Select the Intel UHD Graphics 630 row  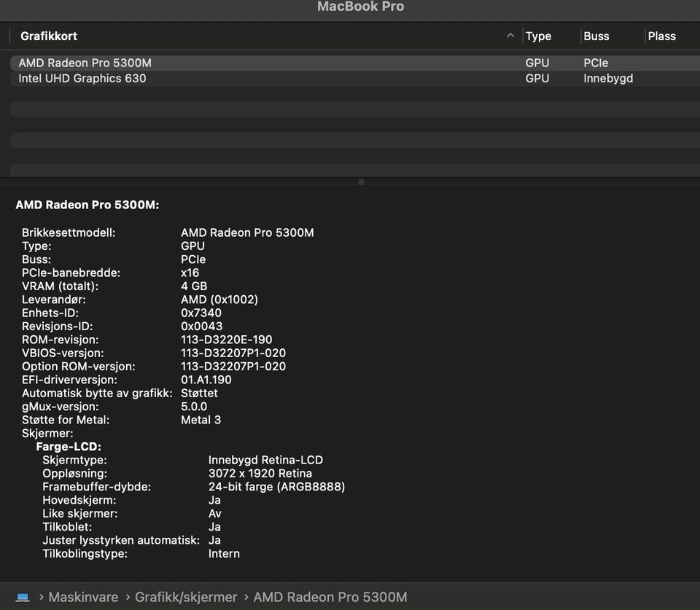tap(82, 79)
